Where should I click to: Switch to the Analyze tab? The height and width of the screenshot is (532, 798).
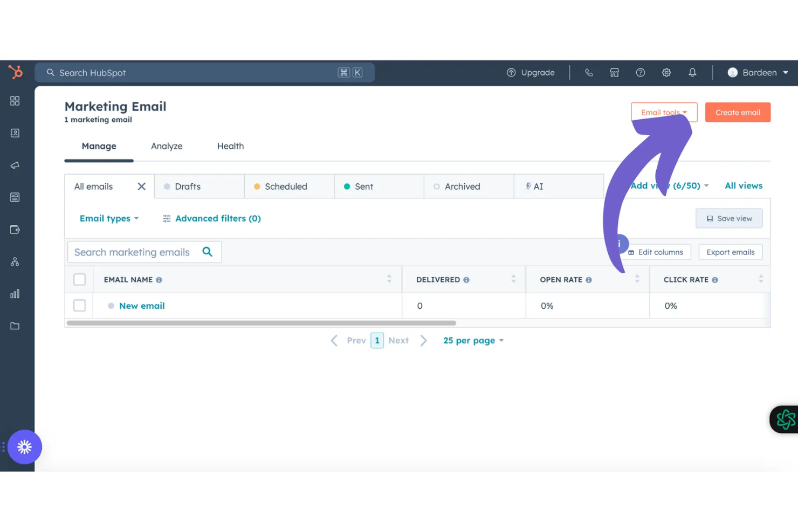point(167,146)
